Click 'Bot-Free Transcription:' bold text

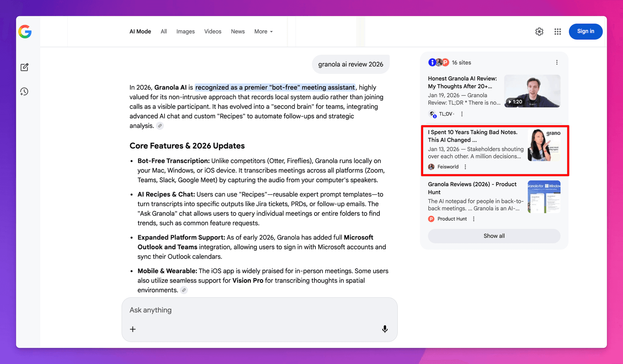(174, 161)
